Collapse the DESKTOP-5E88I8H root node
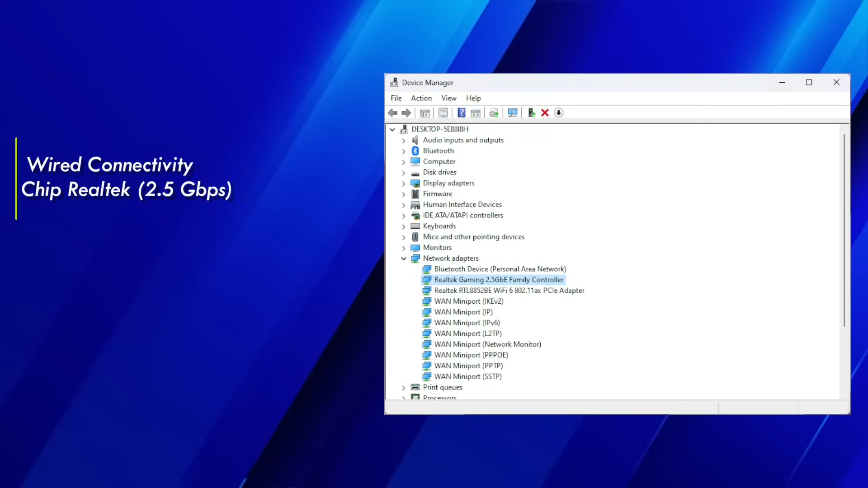This screenshot has height=488, width=868. tap(392, 130)
